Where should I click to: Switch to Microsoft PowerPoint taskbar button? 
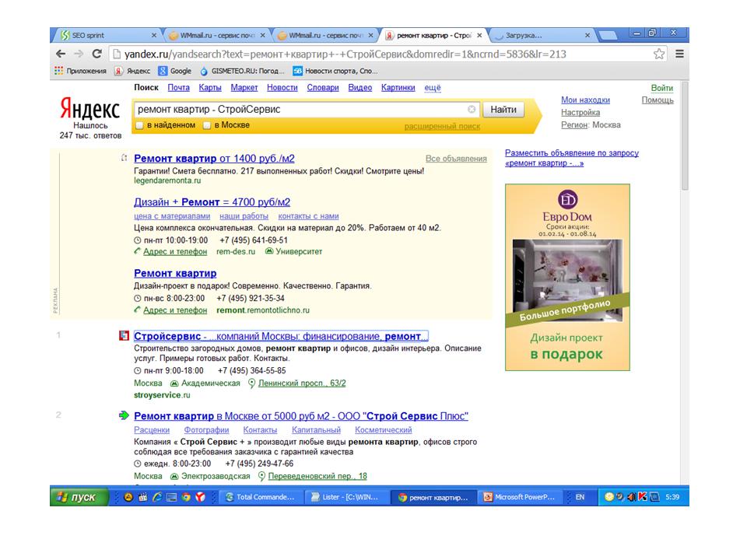[521, 497]
